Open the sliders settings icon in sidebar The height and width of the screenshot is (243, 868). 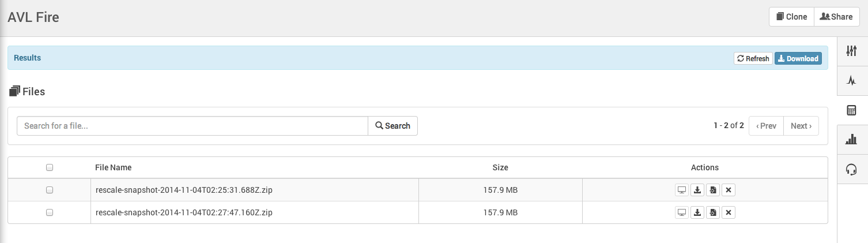[x=851, y=51]
